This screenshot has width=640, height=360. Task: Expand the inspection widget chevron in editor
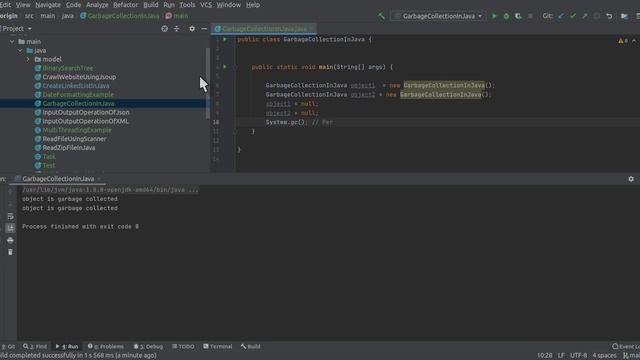point(634,41)
